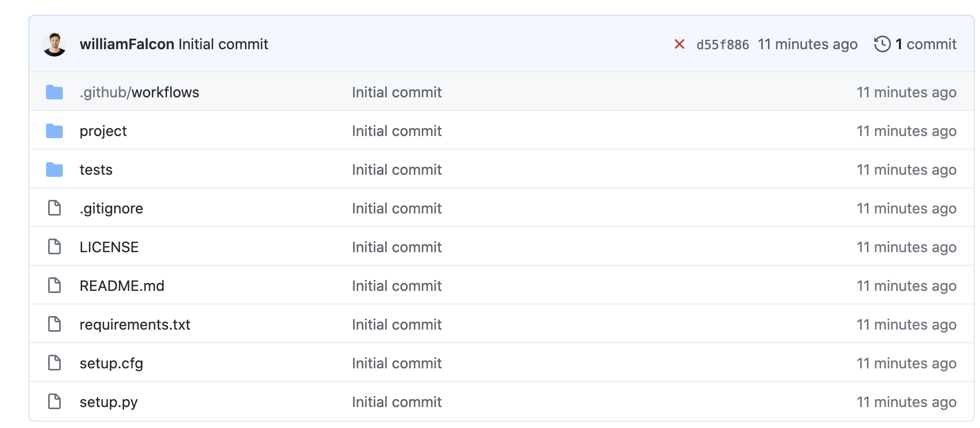Click the project folder icon
The image size is (980, 428).
54,131
